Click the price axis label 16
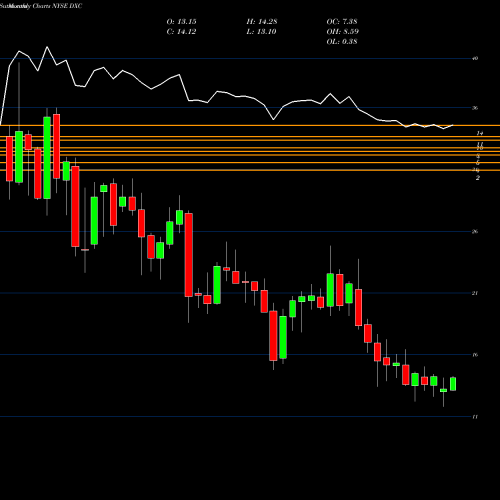Image resolution: width=500 pixels, height=500 pixels. 475,355
